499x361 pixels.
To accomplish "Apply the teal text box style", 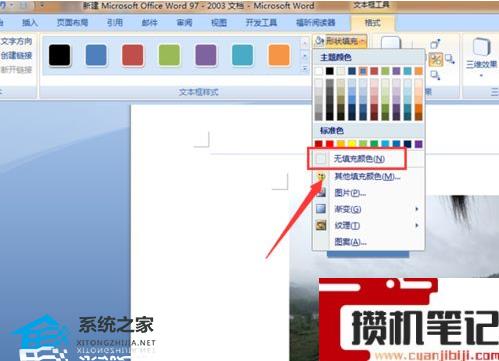I will click(242, 55).
